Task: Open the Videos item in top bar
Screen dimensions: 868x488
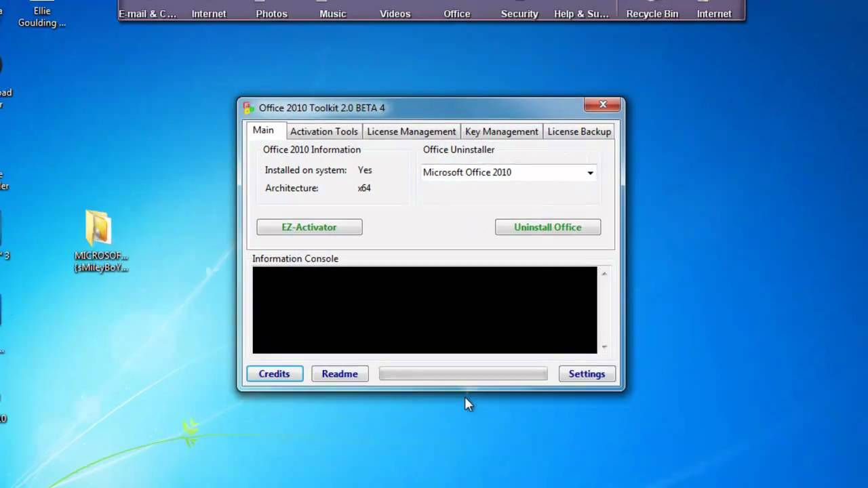Action: point(395,14)
